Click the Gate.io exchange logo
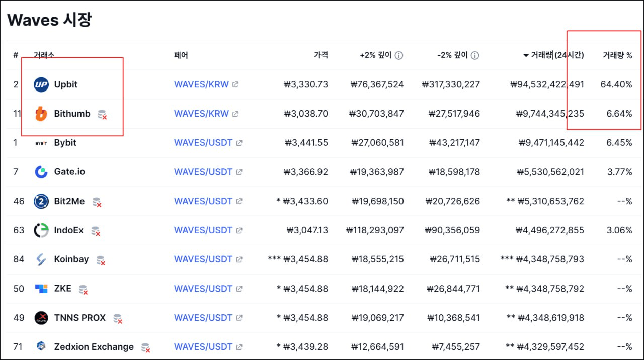Screen dimensions: 644x360 coord(41,172)
